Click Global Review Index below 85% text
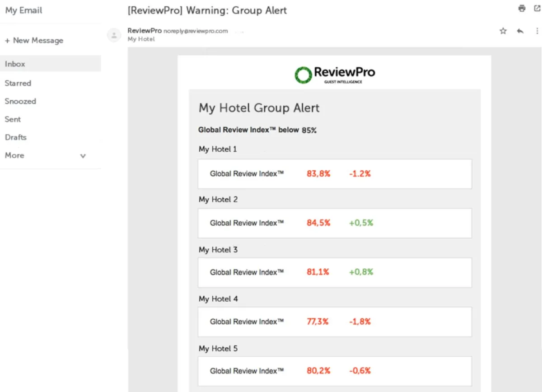 click(257, 130)
